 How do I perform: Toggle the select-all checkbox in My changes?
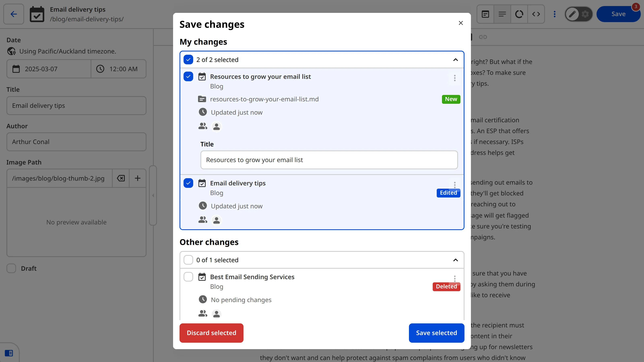[188, 60]
